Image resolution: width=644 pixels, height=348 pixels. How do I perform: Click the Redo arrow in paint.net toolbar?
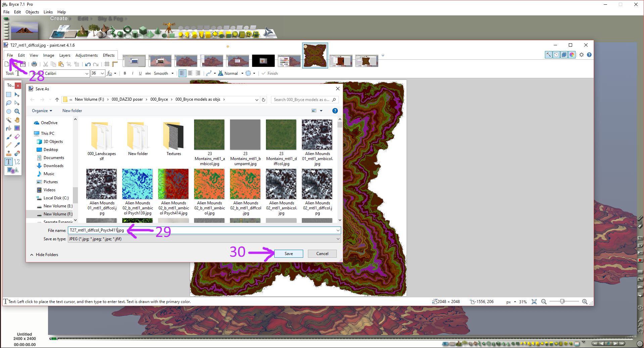[x=96, y=64]
